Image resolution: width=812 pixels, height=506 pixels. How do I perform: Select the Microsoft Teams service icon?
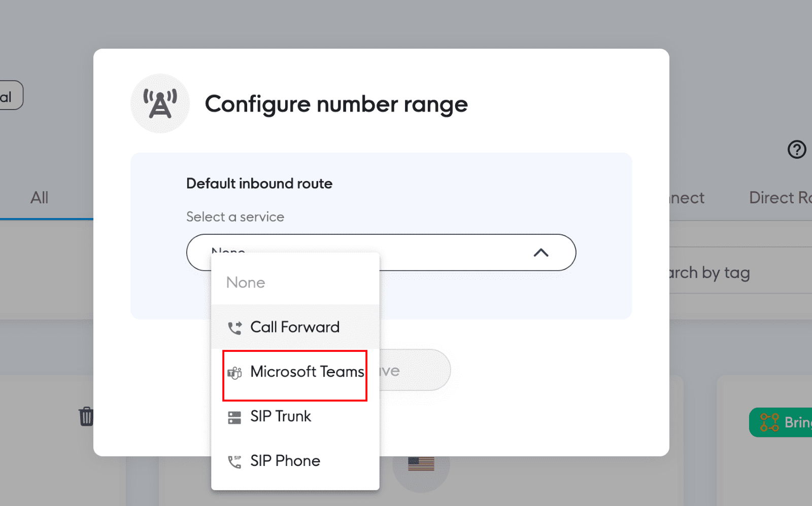pyautogui.click(x=235, y=372)
